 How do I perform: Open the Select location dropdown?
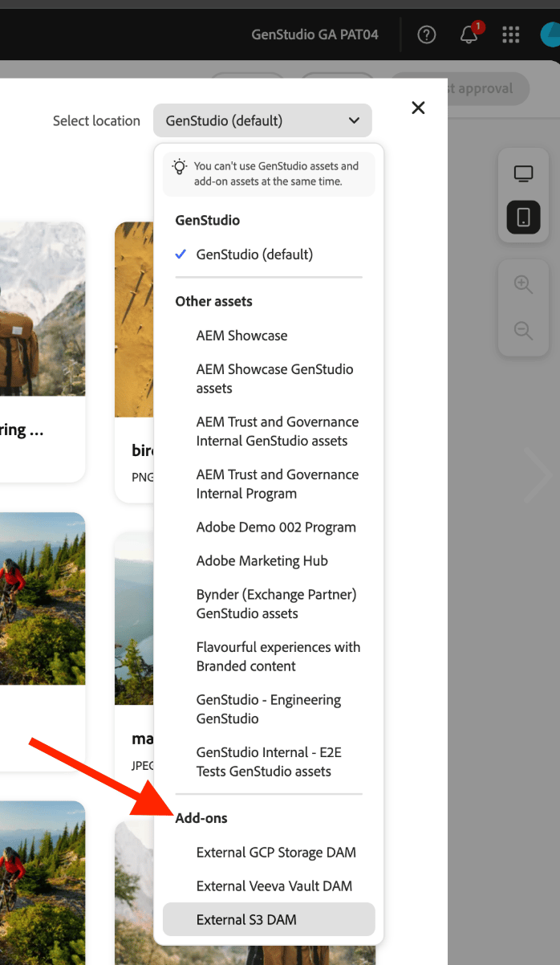pos(262,120)
